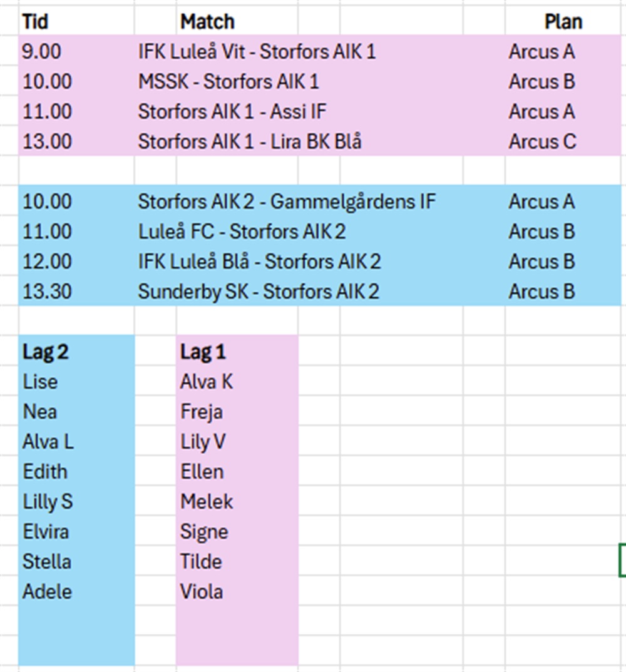Select the 'Tid' header cell
This screenshot has height=672, width=626.
36,22
